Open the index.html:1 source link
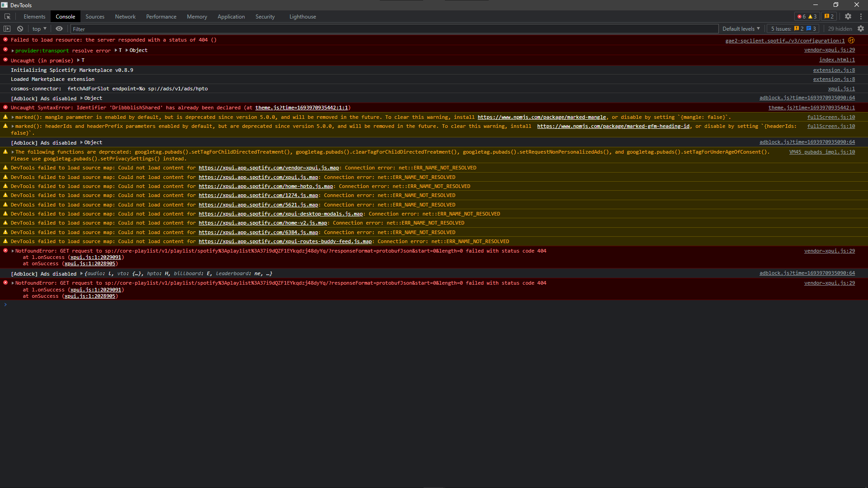The width and height of the screenshot is (868, 488). 836,60
